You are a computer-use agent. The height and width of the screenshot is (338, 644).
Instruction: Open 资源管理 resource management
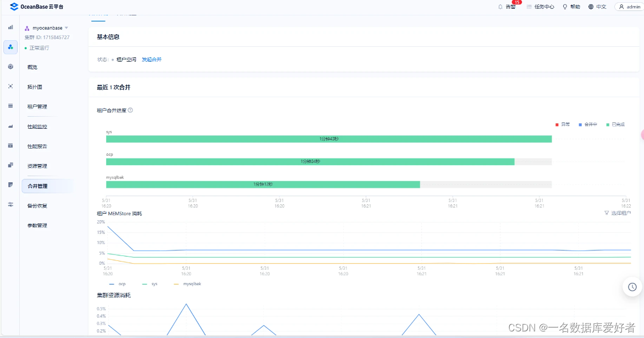tap(37, 166)
